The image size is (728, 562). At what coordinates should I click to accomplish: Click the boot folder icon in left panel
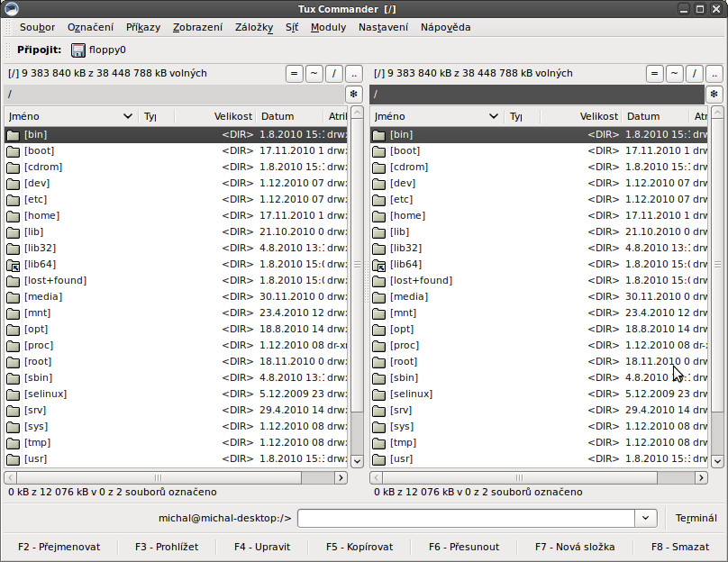pos(13,151)
